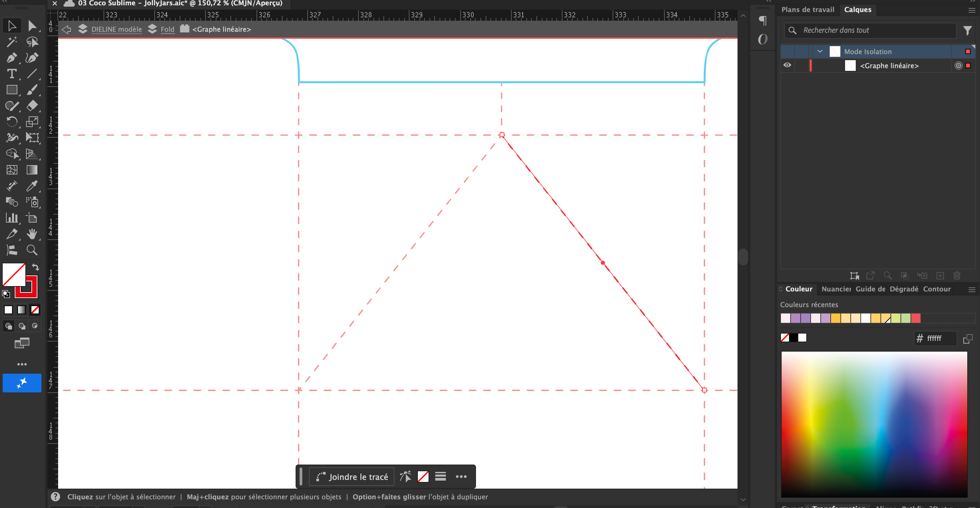The height and width of the screenshot is (508, 980).
Task: Select the Pen tool
Action: [x=11, y=58]
